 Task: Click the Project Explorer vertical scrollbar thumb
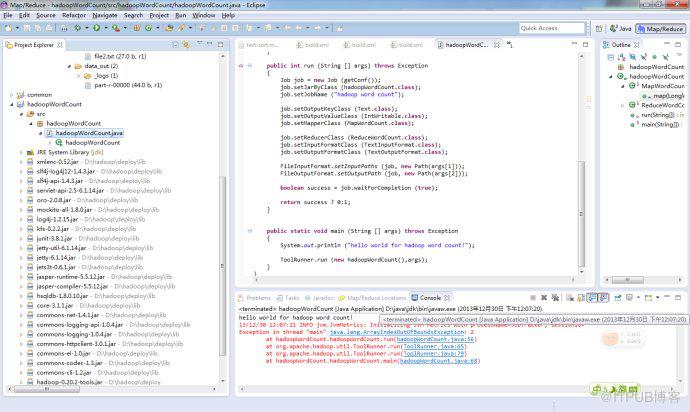pos(222,266)
